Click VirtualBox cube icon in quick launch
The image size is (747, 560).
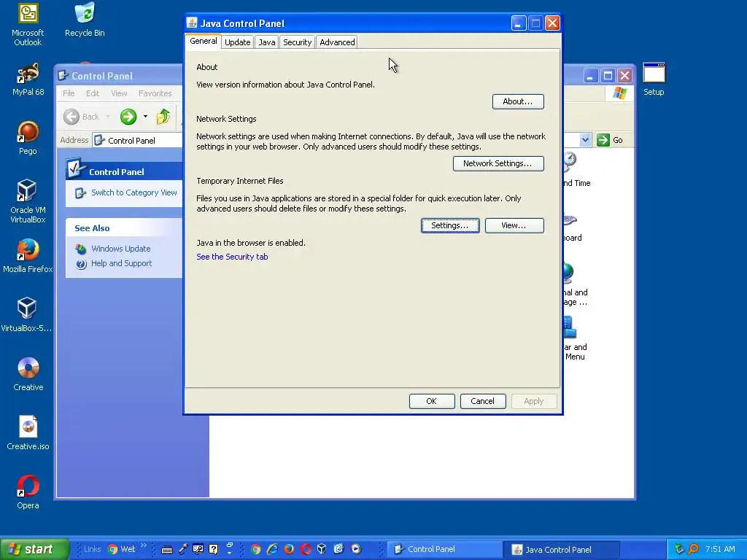click(x=322, y=549)
